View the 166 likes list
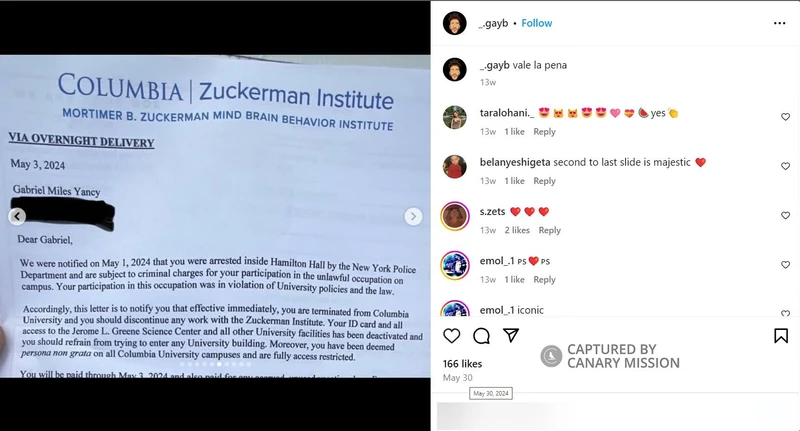Image resolution: width=800 pixels, height=431 pixels. coord(462,364)
